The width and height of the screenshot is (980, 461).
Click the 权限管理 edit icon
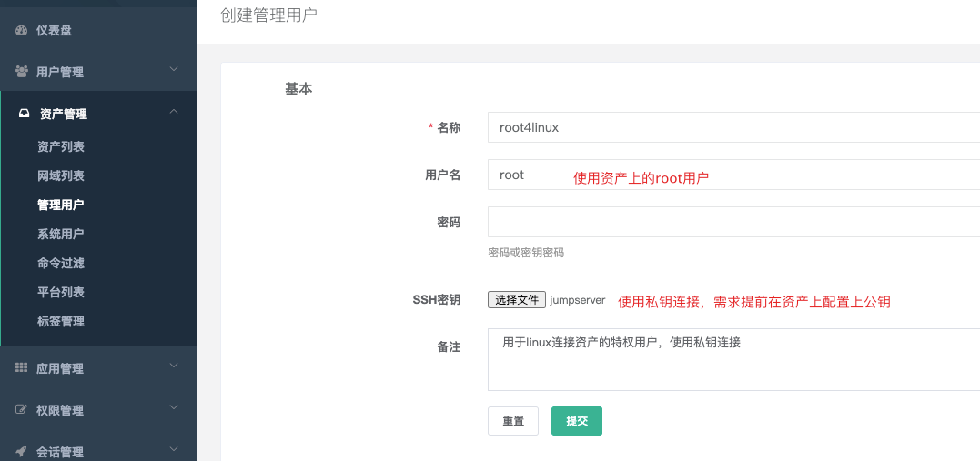pyautogui.click(x=21, y=410)
